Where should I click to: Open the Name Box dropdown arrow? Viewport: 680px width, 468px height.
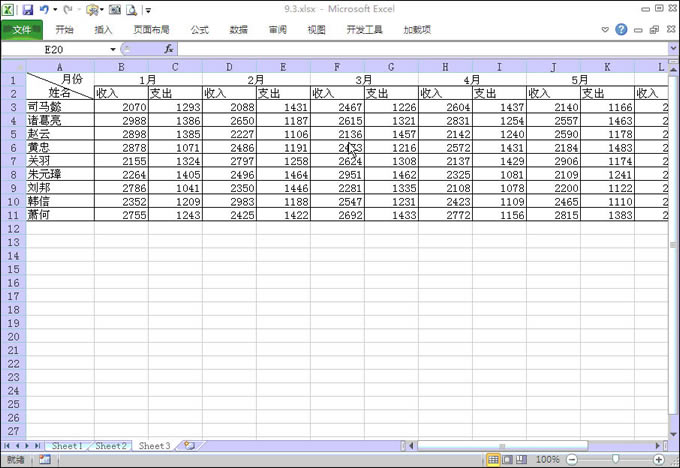[x=113, y=49]
